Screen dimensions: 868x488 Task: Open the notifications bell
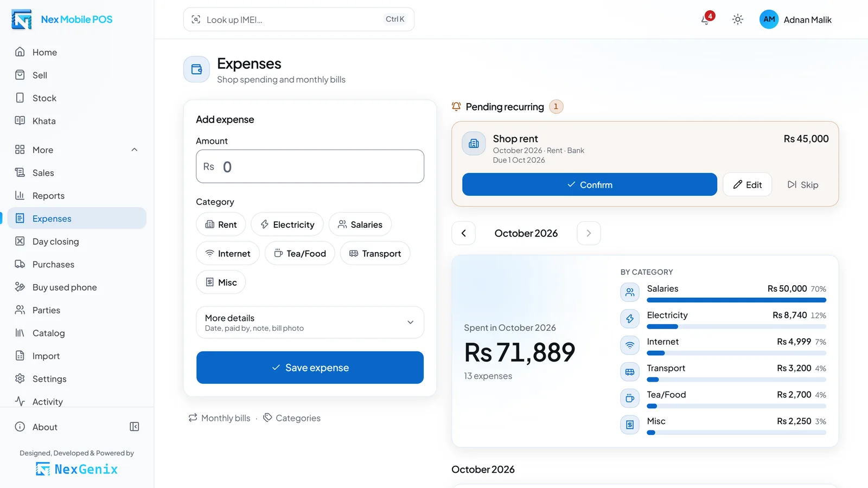pyautogui.click(x=706, y=19)
